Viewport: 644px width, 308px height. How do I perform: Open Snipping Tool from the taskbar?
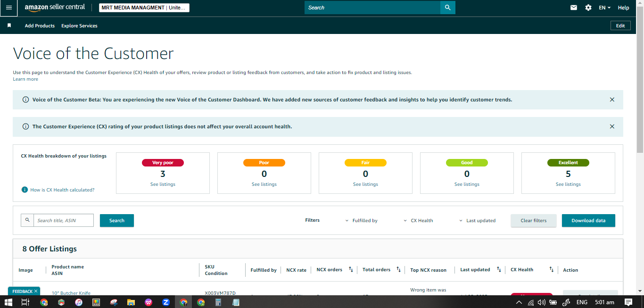click(x=114, y=302)
